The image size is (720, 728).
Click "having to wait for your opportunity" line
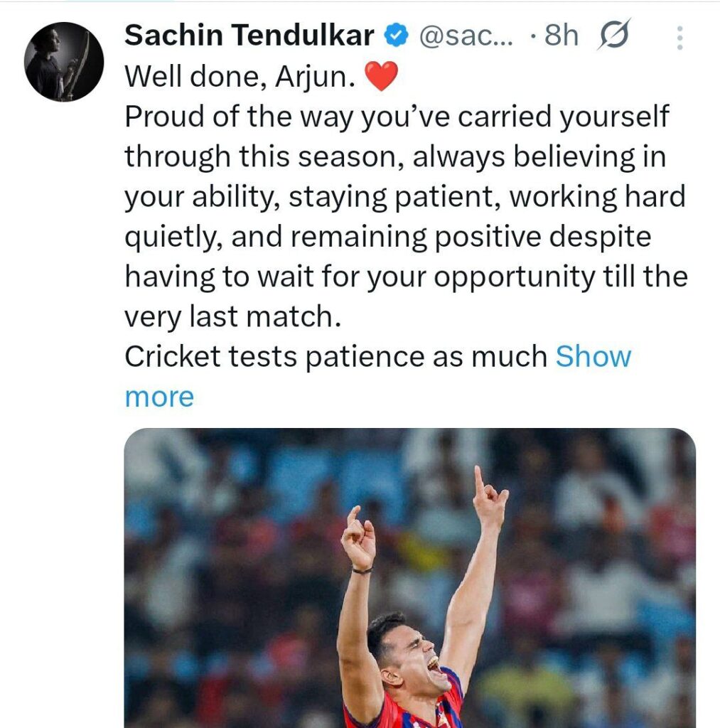coord(406,277)
